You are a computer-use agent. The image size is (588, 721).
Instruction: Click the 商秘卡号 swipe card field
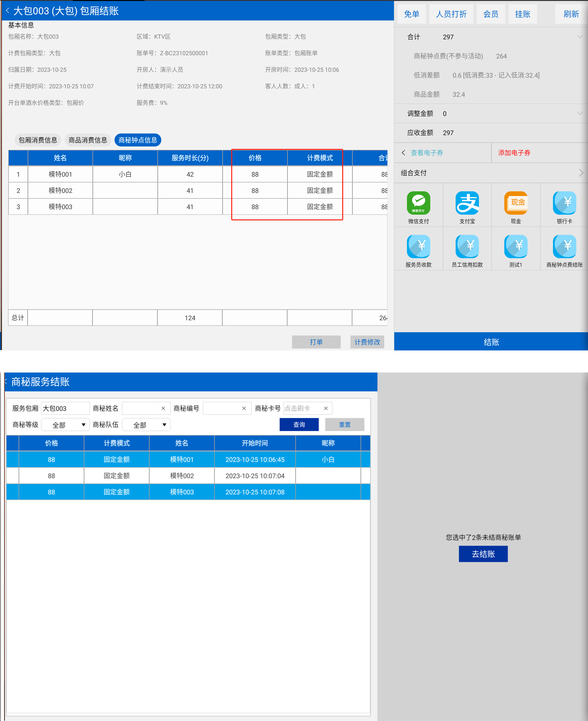pos(308,408)
